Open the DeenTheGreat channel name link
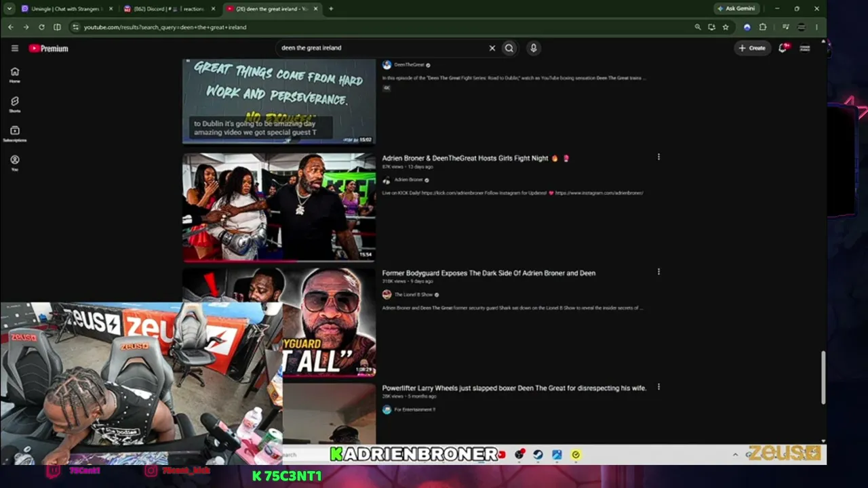The image size is (868, 488). pos(409,65)
